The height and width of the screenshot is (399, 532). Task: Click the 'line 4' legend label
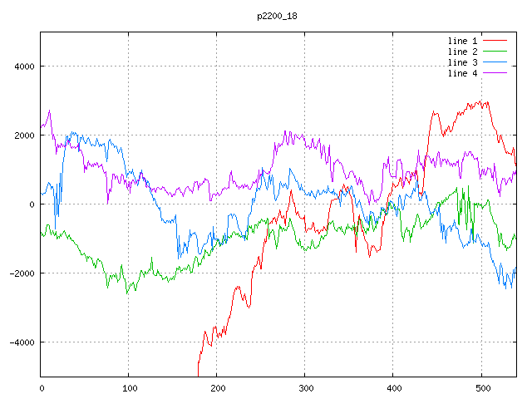click(462, 73)
